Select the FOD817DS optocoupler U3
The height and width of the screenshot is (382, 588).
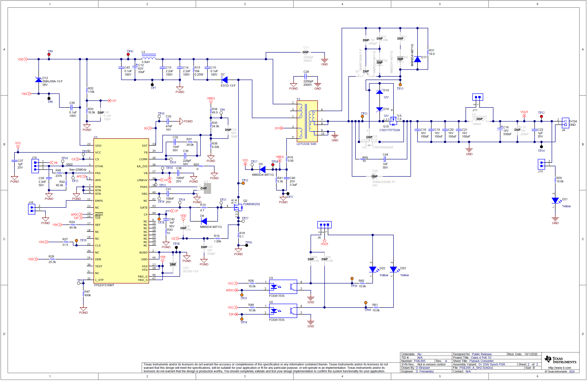pyautogui.click(x=283, y=287)
